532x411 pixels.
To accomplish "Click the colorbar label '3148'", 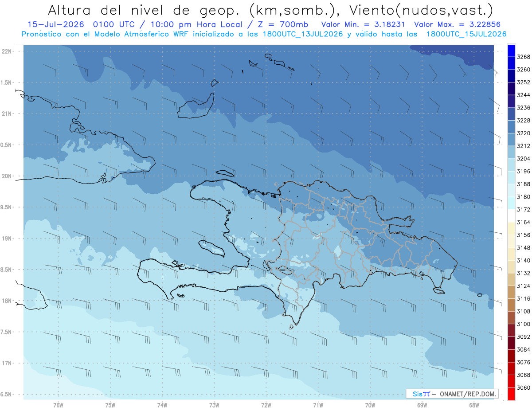I will pos(523,248).
